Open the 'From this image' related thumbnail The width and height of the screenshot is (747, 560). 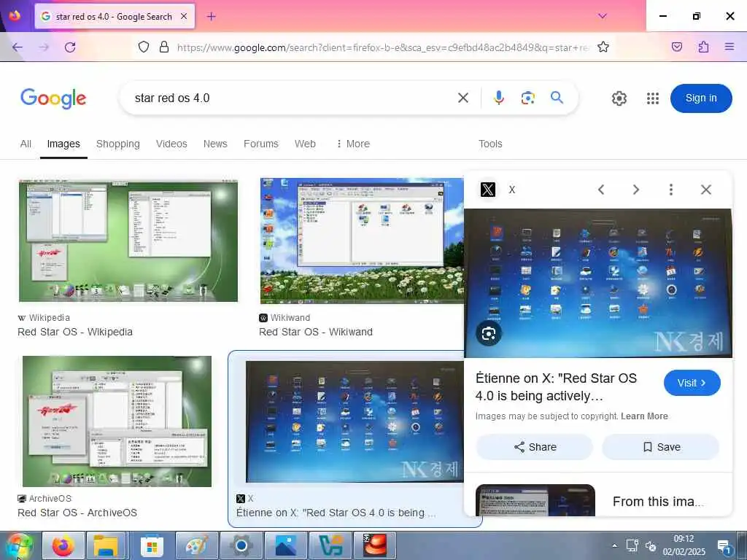tap(535, 500)
